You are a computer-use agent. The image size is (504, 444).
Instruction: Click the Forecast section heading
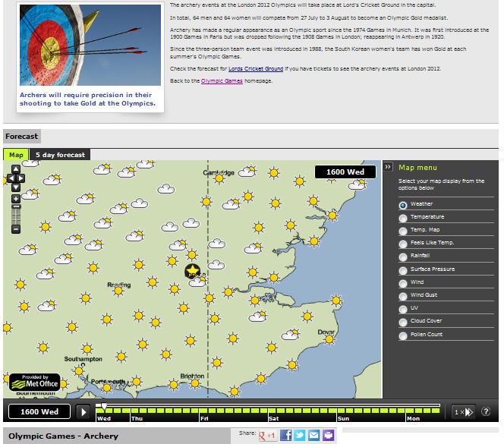pos(21,137)
